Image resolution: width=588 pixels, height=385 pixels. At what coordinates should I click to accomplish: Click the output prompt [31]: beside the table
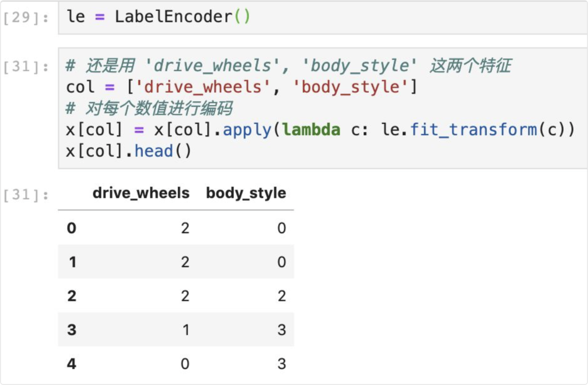(x=26, y=195)
